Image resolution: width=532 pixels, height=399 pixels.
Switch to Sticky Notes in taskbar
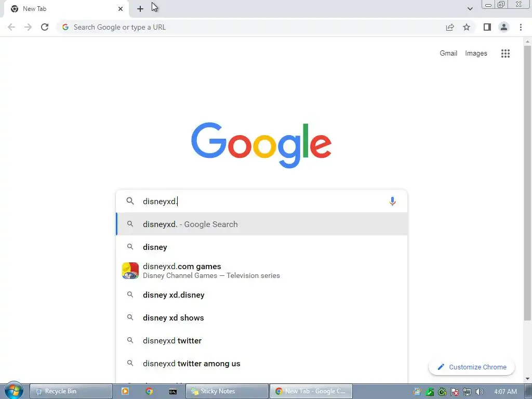click(x=228, y=391)
